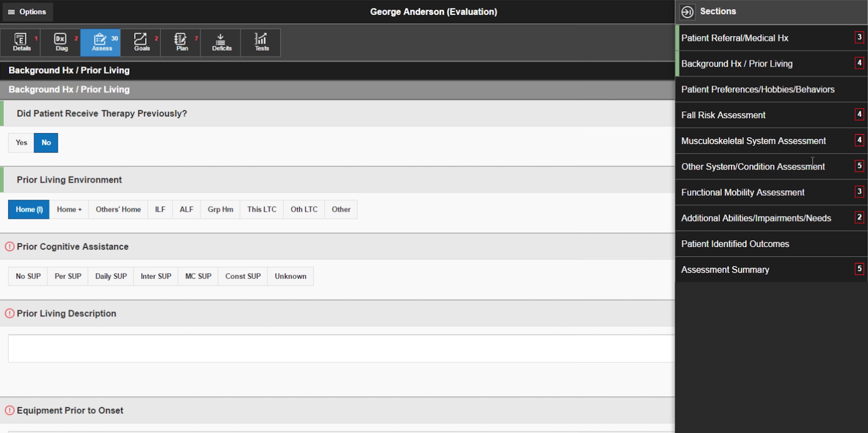Viewport: 868px width, 433px height.
Task: Click the Prior Cognitive Assistance warning icon
Action: (9, 247)
